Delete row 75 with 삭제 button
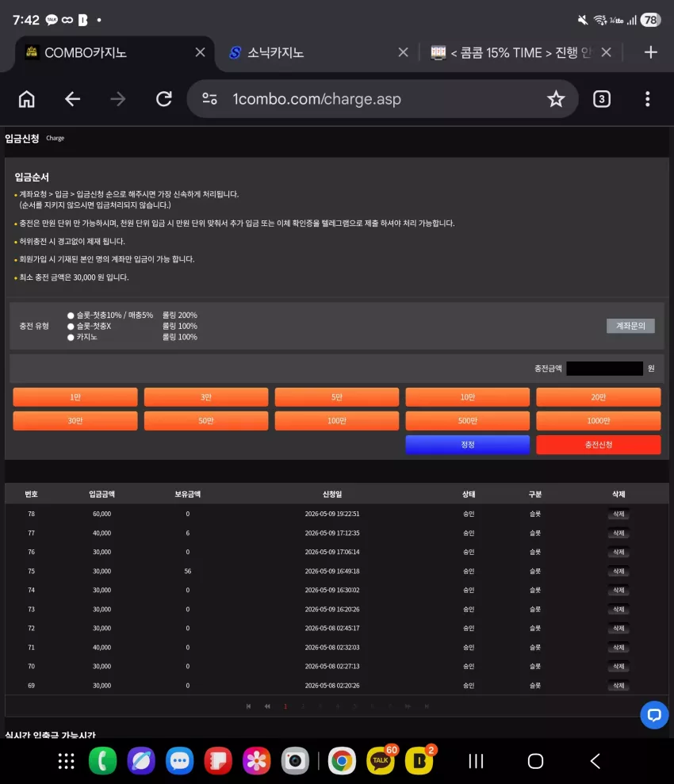The height and width of the screenshot is (784, 674). click(618, 571)
